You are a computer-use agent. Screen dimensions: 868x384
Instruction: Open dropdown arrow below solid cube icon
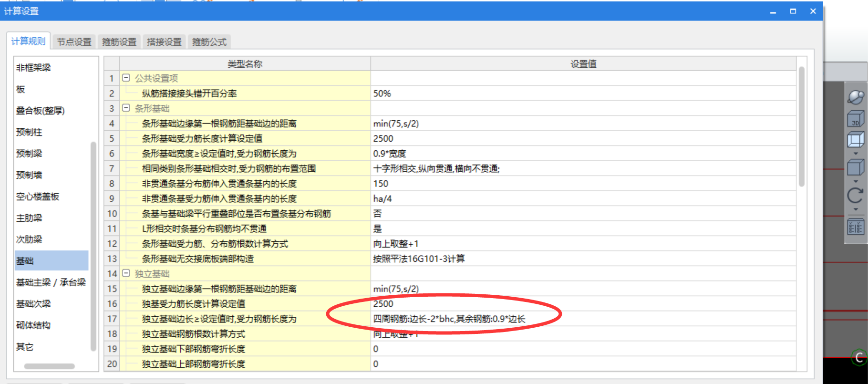[x=856, y=181]
